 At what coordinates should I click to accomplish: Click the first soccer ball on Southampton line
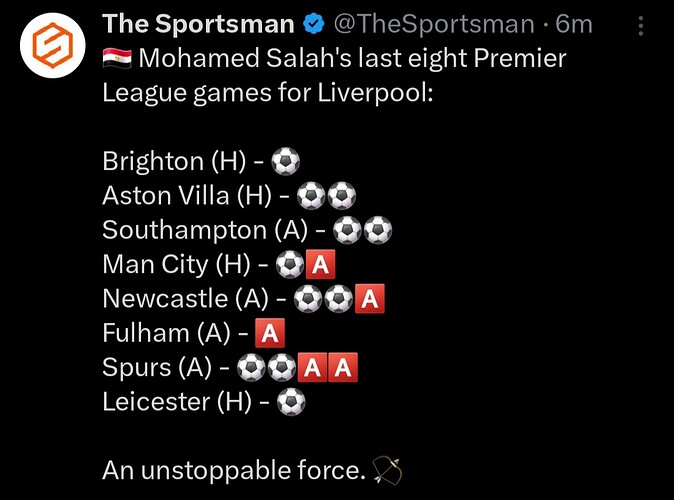(347, 230)
